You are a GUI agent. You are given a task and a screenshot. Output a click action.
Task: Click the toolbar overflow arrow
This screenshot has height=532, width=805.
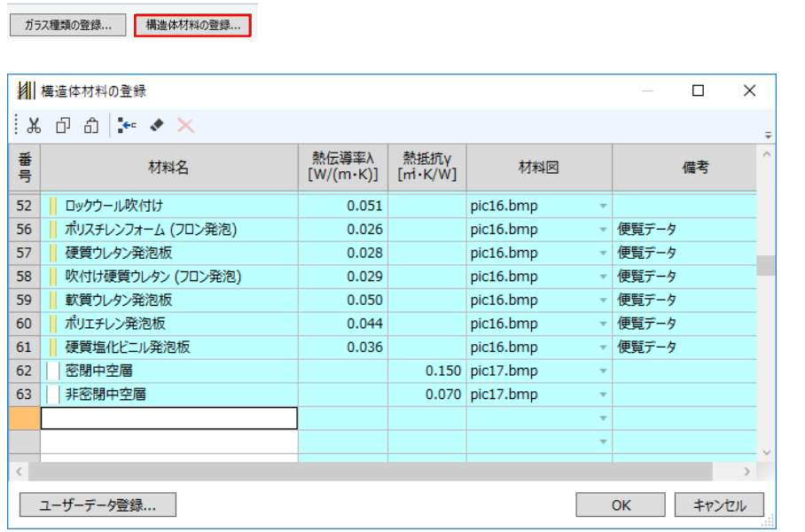(768, 135)
